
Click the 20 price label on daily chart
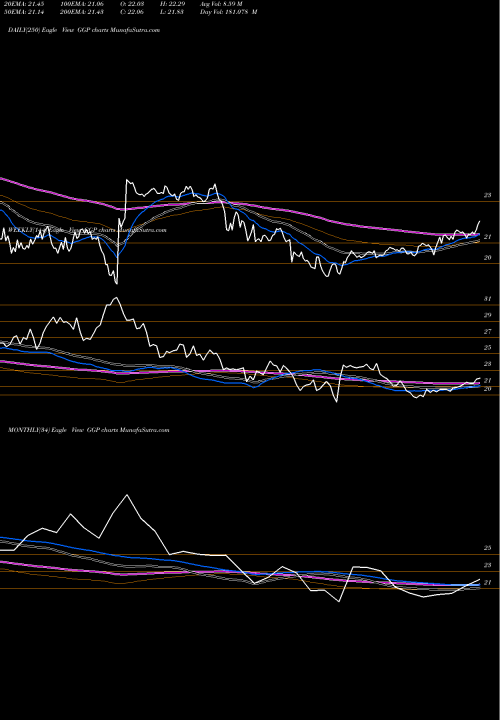(488, 258)
